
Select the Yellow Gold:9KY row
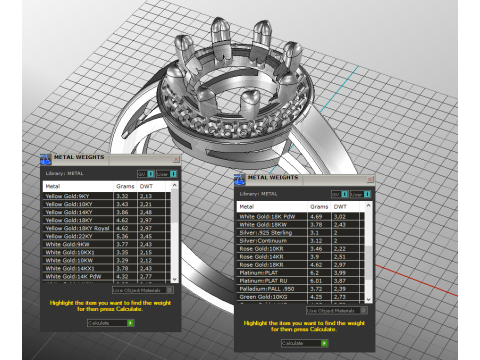coord(107,196)
